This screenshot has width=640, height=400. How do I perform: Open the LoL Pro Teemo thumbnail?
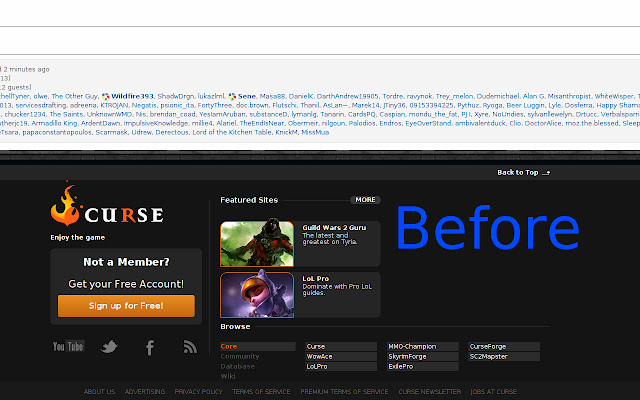[257, 295]
